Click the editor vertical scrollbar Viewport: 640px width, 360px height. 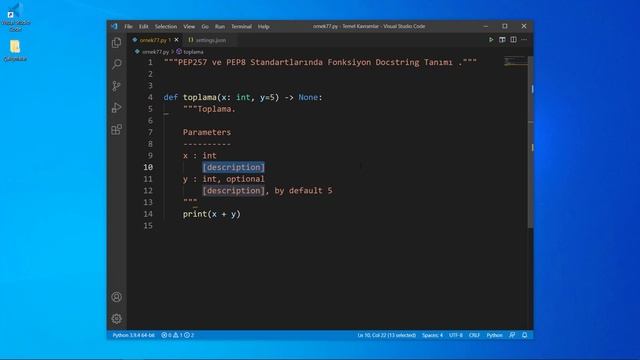[531, 143]
